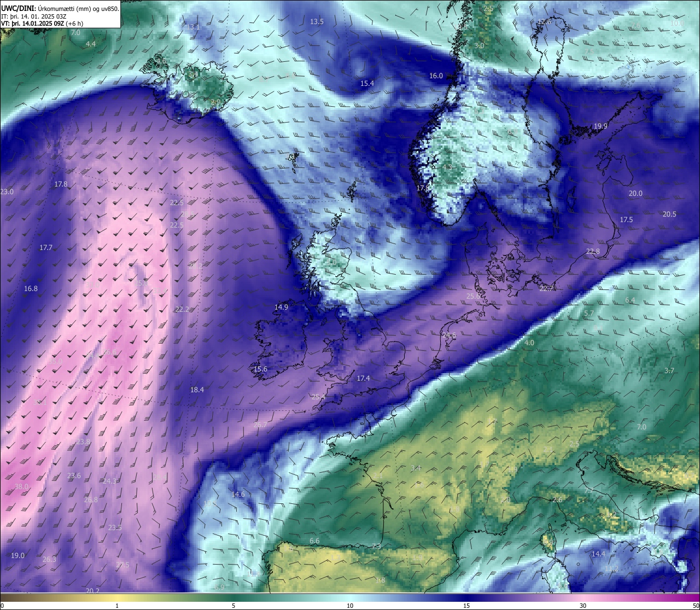Click the 30 tick label on color scale
The image size is (700, 610).
click(583, 606)
